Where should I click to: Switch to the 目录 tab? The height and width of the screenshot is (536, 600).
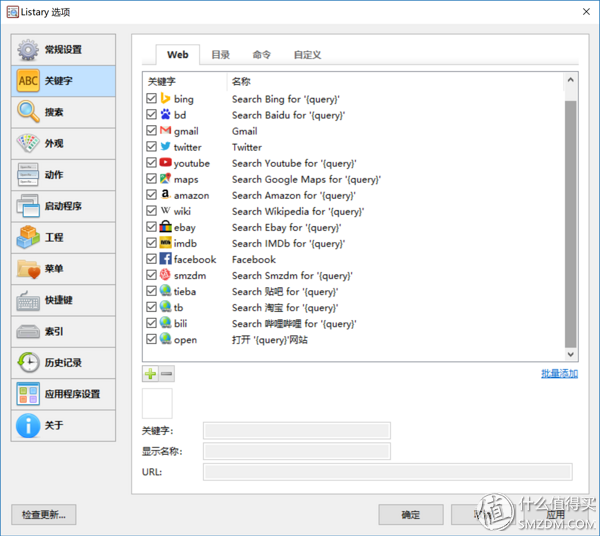[x=221, y=55]
